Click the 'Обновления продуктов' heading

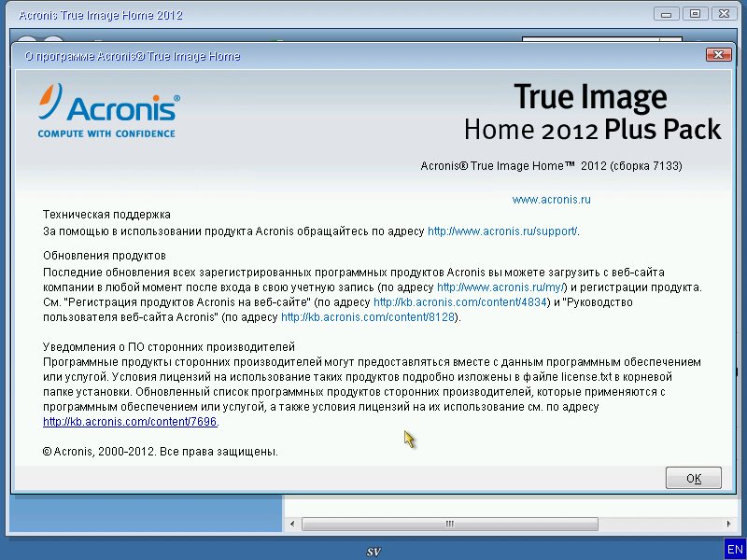[105, 256]
